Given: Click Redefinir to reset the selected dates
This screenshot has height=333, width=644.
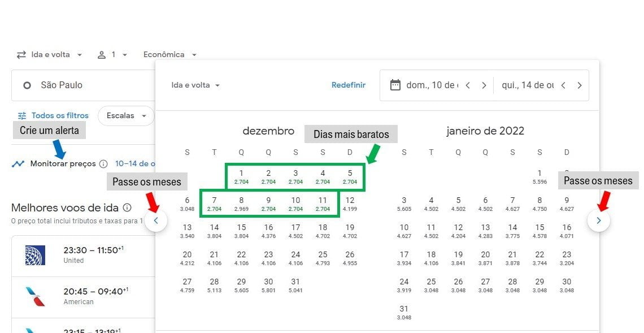Looking at the screenshot, I should 349,85.
